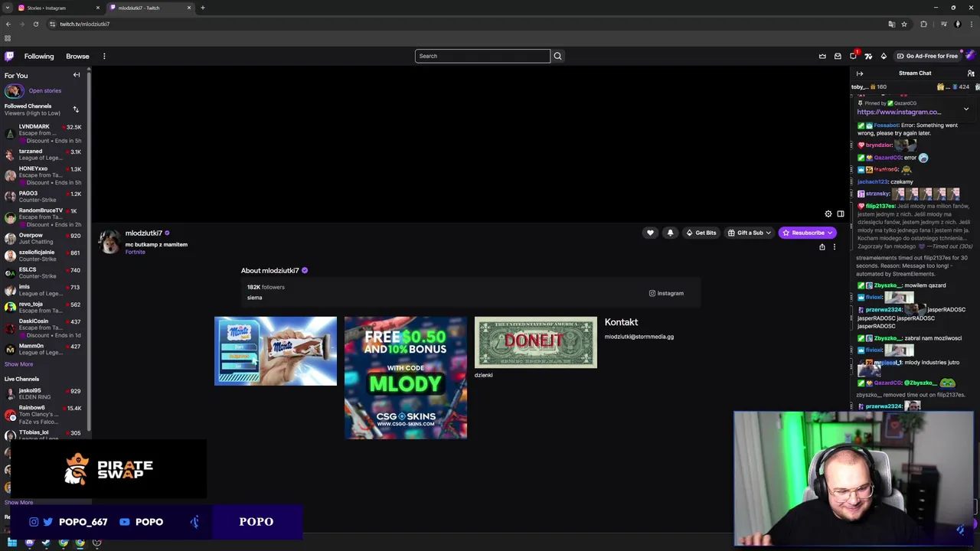Open video player settings gear
Image resolution: width=980 pixels, height=551 pixels.
click(x=828, y=214)
